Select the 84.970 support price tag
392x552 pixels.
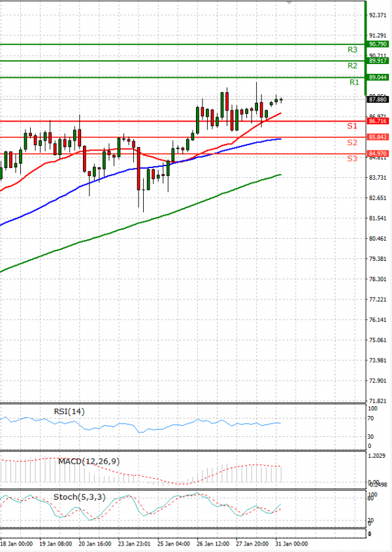[x=378, y=154]
